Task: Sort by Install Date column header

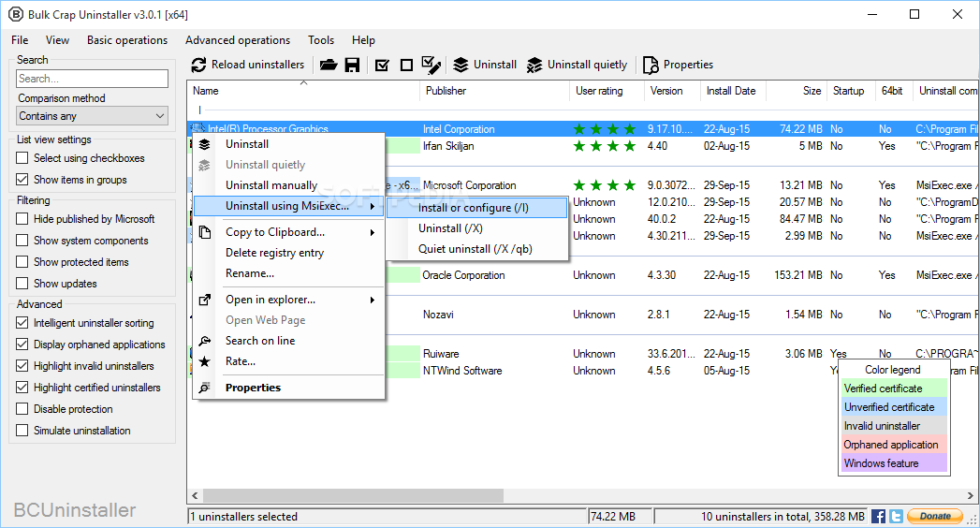Action: click(x=733, y=91)
